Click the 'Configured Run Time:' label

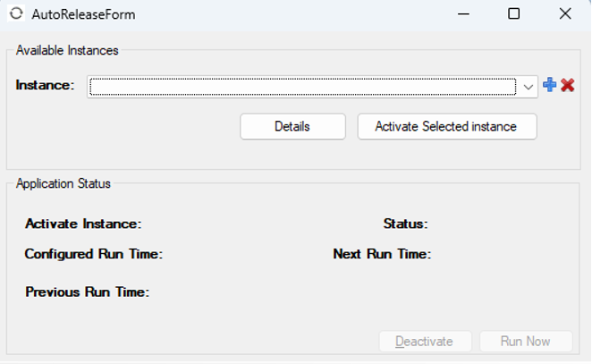(94, 254)
